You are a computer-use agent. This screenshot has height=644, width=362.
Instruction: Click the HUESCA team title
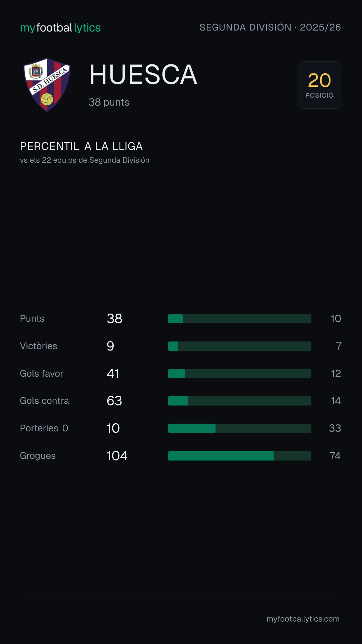[143, 74]
